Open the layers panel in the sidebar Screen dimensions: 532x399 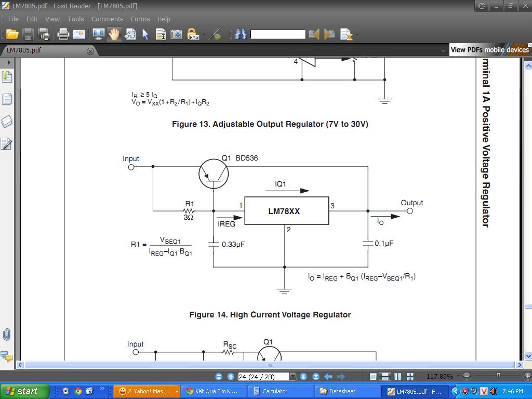(x=7, y=122)
